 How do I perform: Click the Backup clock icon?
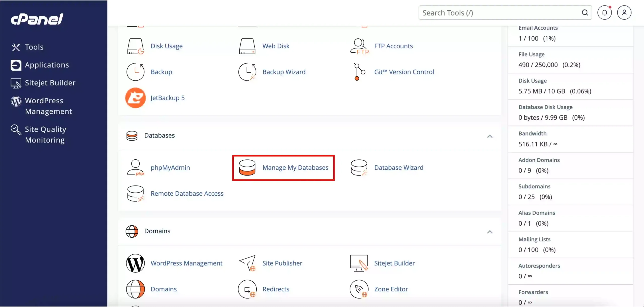[135, 72]
